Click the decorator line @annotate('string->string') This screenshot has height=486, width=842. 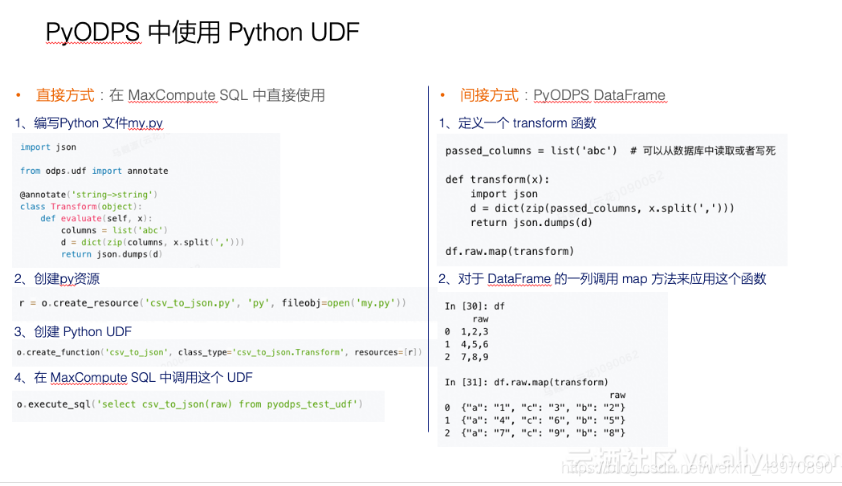point(89,194)
